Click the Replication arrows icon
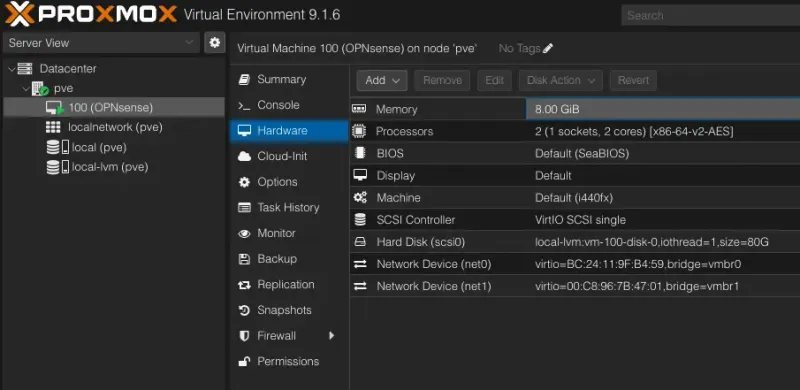 [244, 285]
